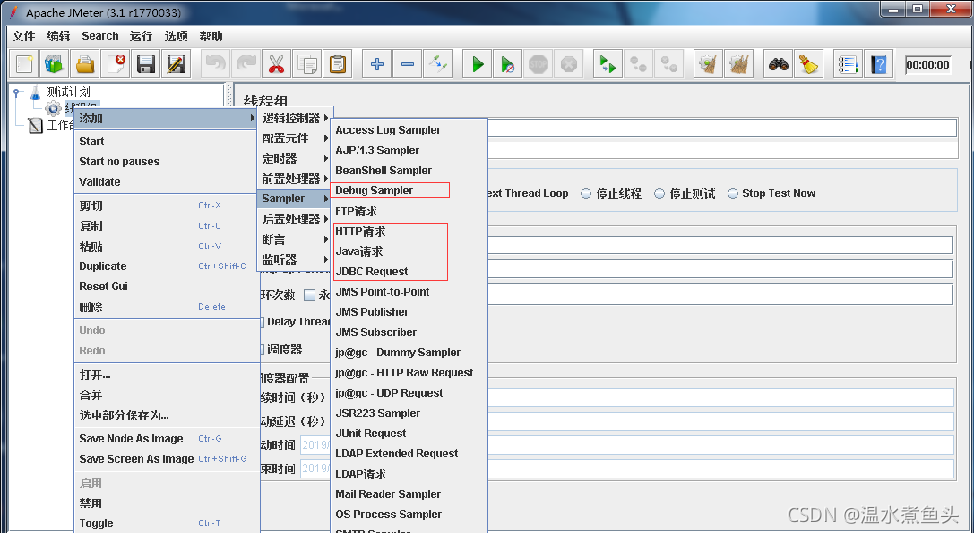Open the Templates icon in toolbar
This screenshot has height=533, width=974.
[x=55, y=64]
